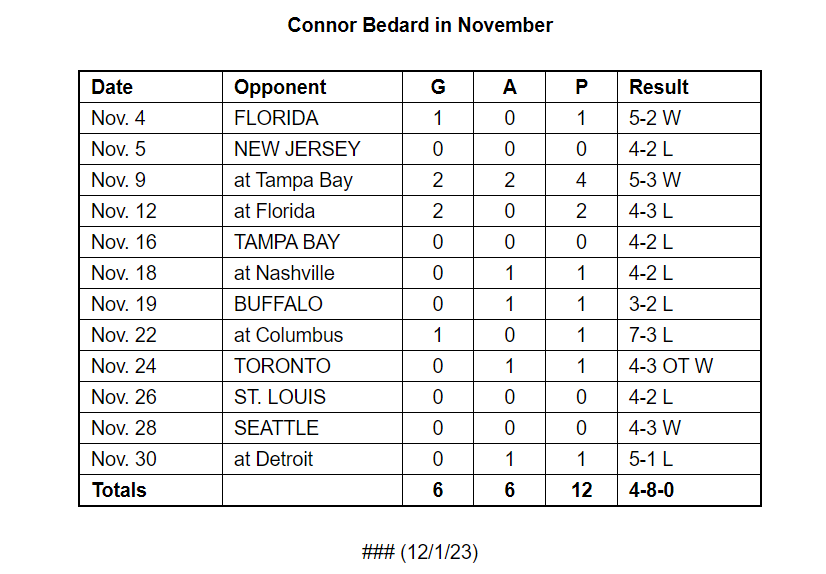
Task: Select the Date column header
Action: [151, 87]
